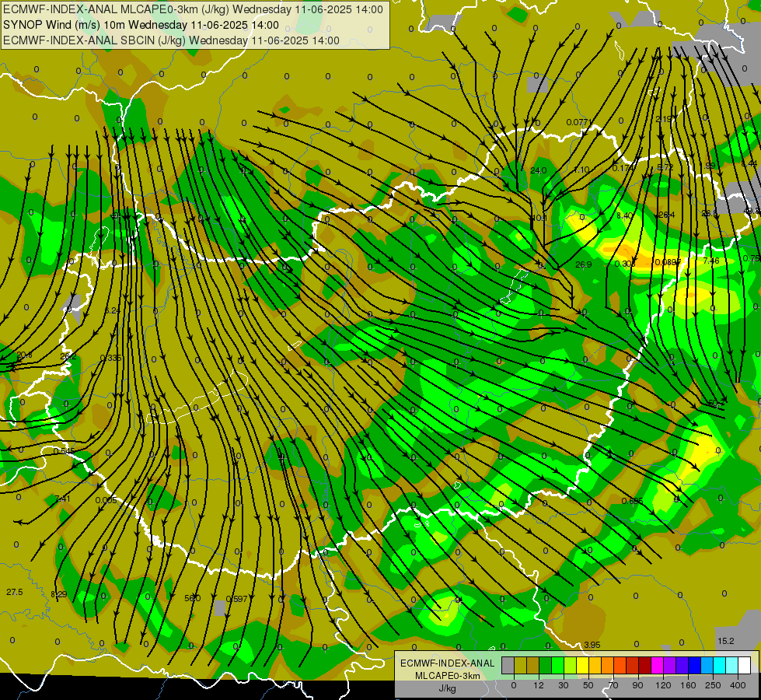Select the dark green swatch in the legend
Image resolution: width=761 pixels, height=700 pixels.
(x=545, y=665)
